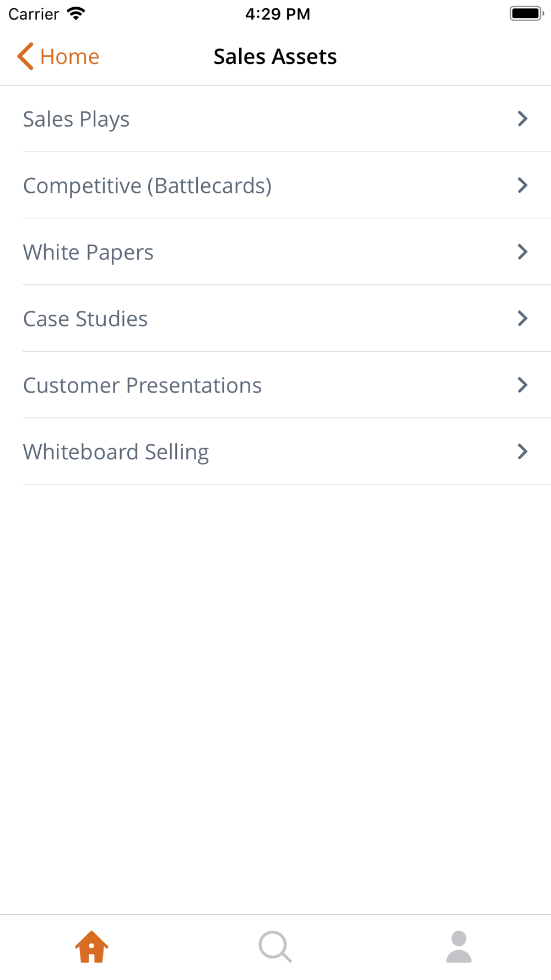View Case Studies category
Image resolution: width=551 pixels, height=980 pixels.
click(x=275, y=319)
